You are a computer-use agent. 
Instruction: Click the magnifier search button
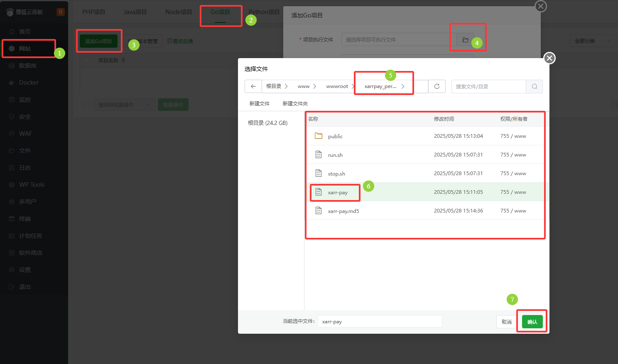click(x=535, y=86)
